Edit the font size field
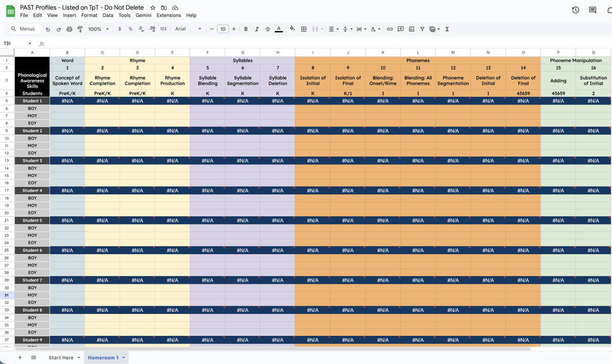Viewport: 612px width, 364px height. [223, 29]
